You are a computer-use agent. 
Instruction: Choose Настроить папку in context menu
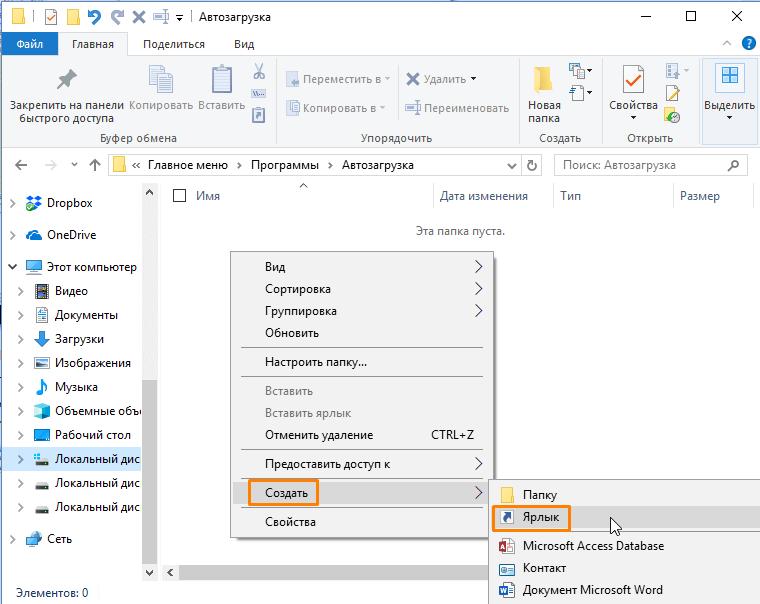click(362, 362)
